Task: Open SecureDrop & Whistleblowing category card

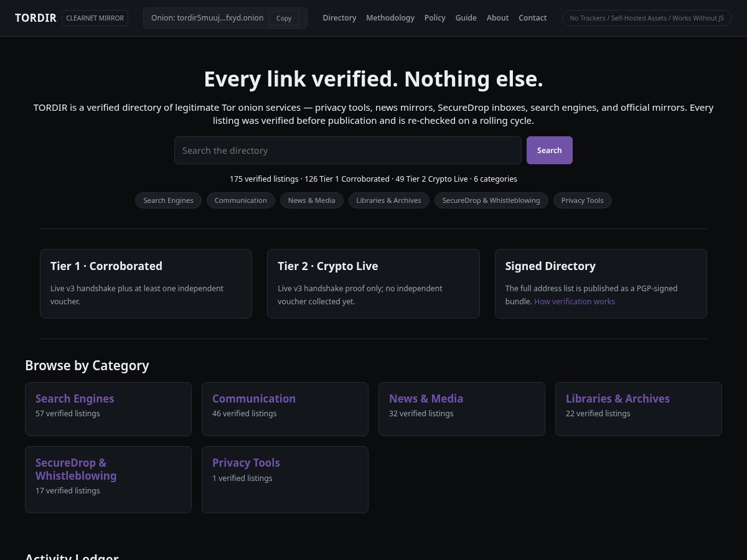Action: (108, 480)
